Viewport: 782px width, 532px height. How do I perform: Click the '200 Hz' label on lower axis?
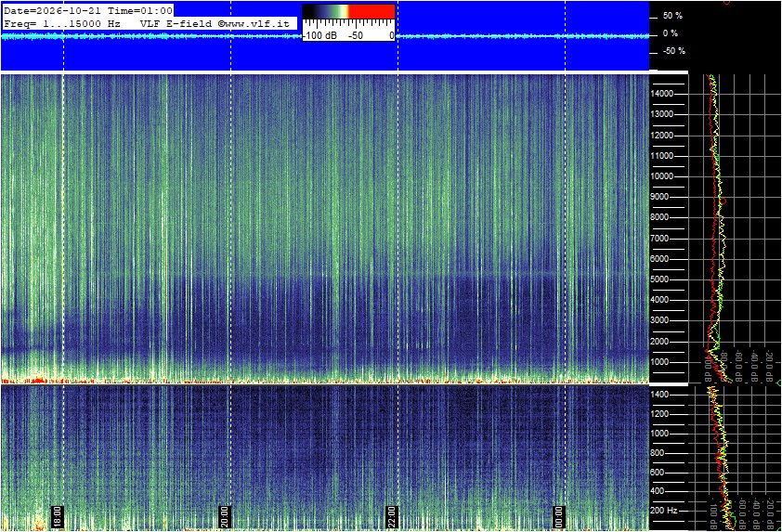(663, 511)
